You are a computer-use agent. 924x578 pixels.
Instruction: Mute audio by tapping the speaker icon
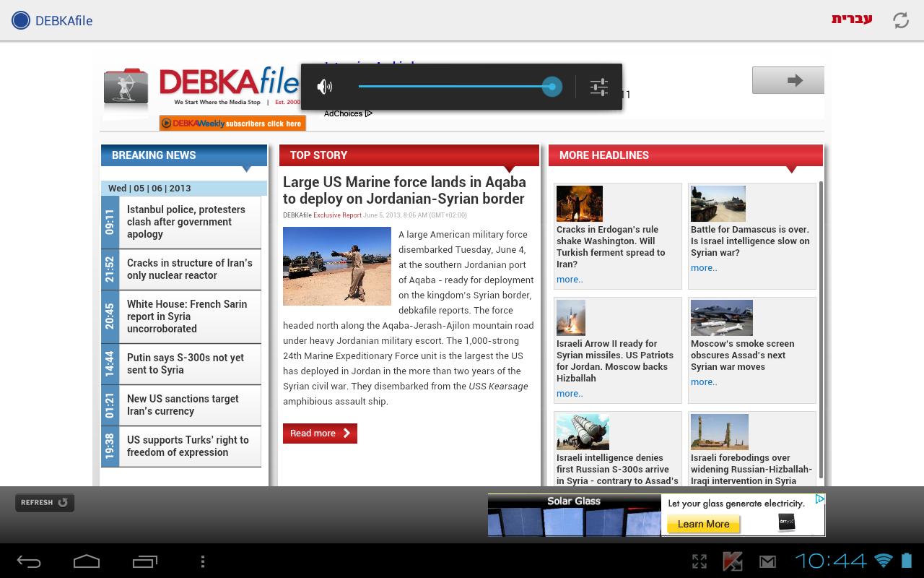(326, 87)
